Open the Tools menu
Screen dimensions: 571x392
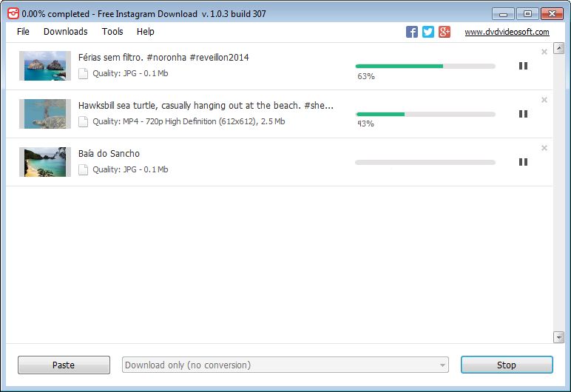click(112, 32)
